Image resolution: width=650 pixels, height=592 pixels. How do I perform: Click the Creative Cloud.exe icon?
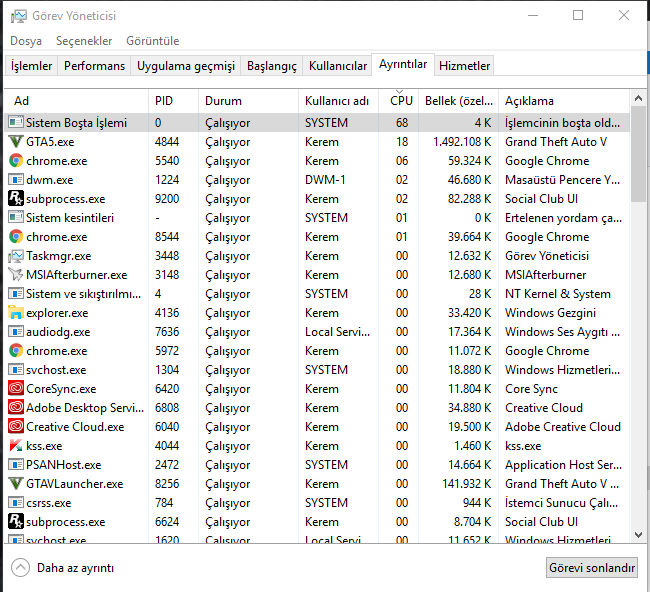point(16,427)
